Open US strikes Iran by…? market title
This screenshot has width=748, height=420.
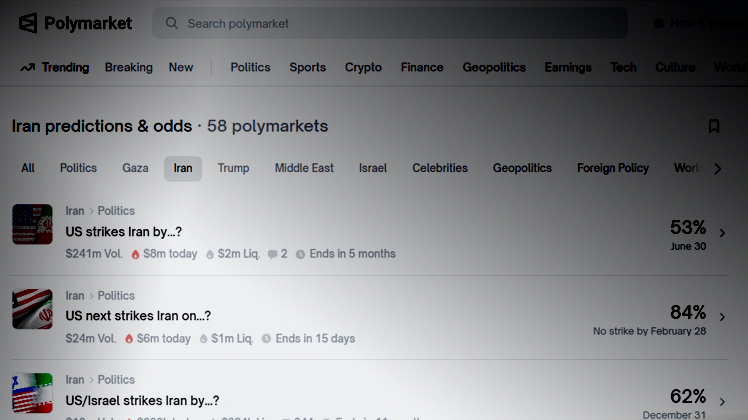[123, 232]
